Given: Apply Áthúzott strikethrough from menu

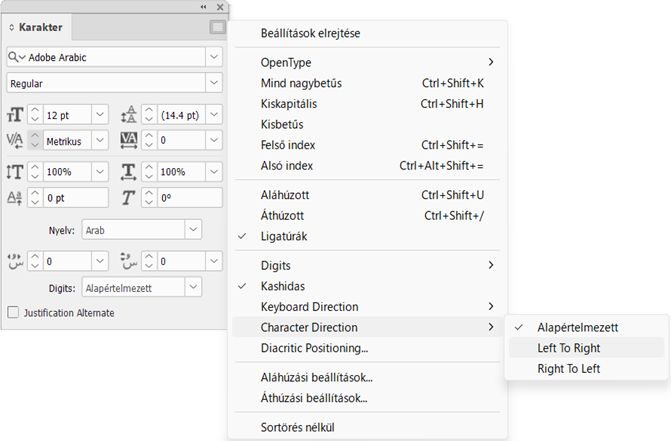Looking at the screenshot, I should pos(367,216).
